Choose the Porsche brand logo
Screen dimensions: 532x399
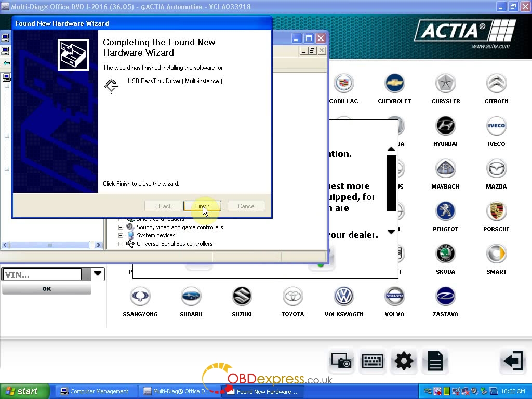(496, 211)
